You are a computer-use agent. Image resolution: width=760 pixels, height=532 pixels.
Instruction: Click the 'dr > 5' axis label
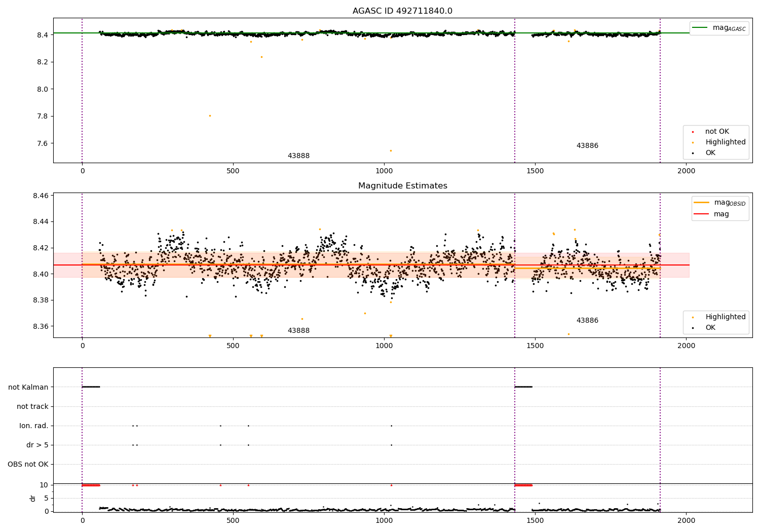click(x=37, y=445)
